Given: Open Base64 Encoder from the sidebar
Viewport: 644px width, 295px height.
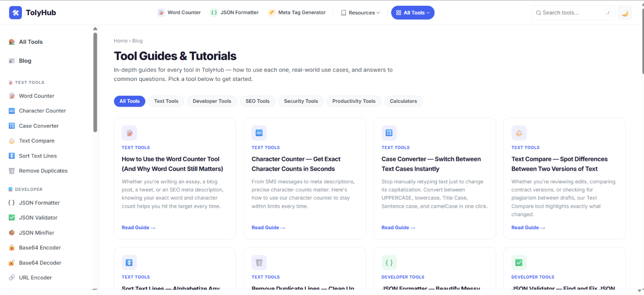Looking at the screenshot, I should (40, 248).
